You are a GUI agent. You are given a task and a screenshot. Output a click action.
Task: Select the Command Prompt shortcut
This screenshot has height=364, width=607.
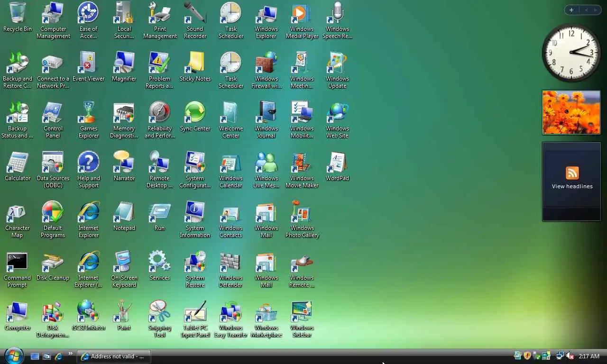click(x=18, y=269)
